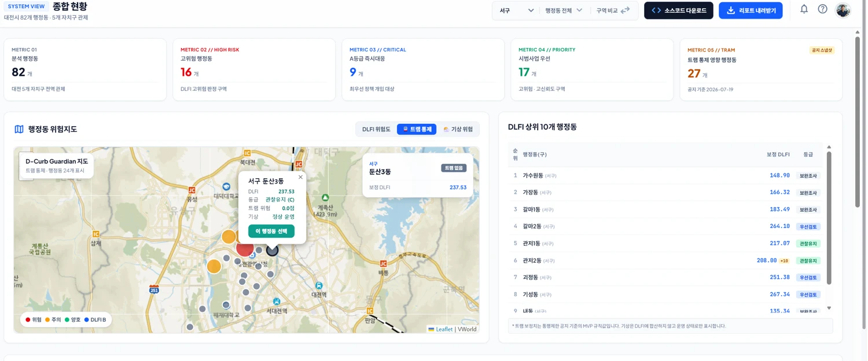This screenshot has width=868, height=361.
Task: Open the notifications bell
Action: point(804,9)
